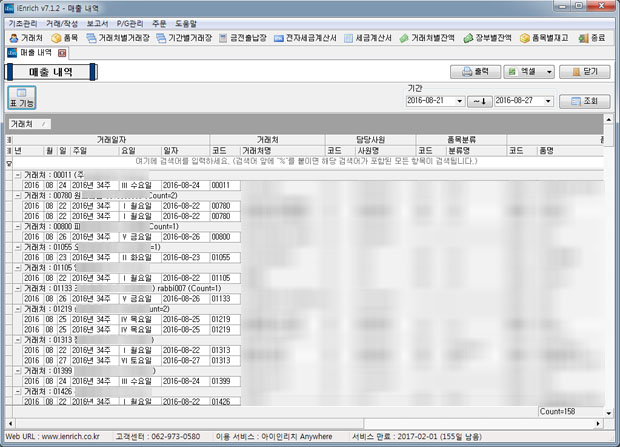Open 품목 in the toolbar
The image size is (620, 447).
pyautogui.click(x=69, y=37)
